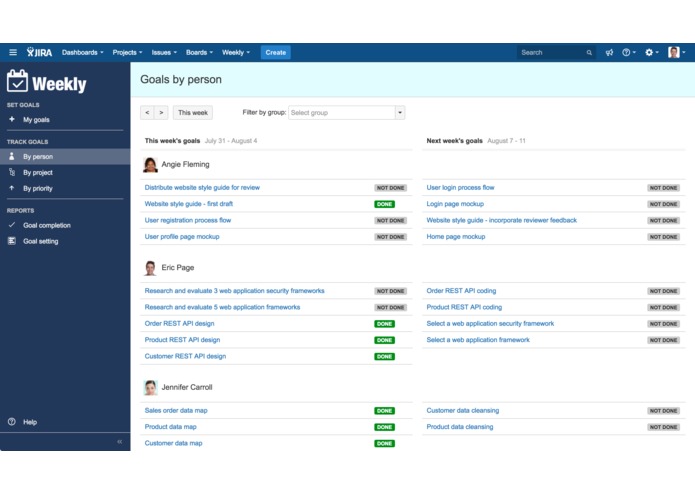
Task: Click the Weekly calendar logo icon
Action: tap(17, 81)
